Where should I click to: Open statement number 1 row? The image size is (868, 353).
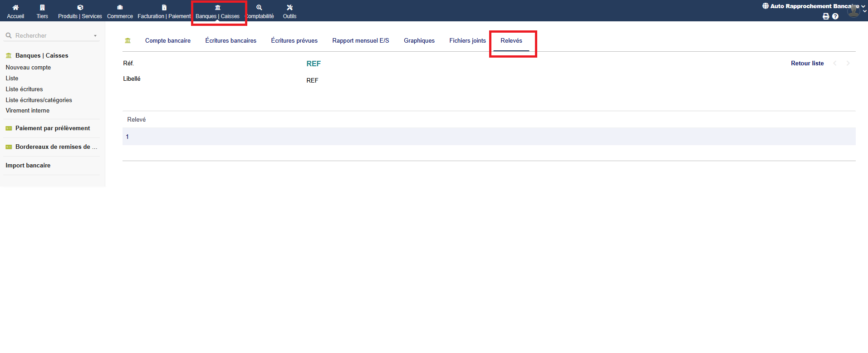(x=128, y=137)
